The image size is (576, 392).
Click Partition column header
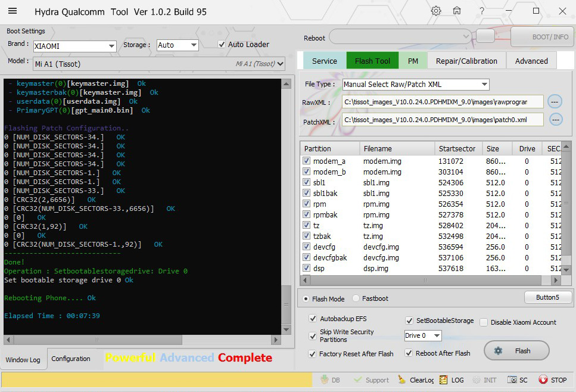(330, 148)
